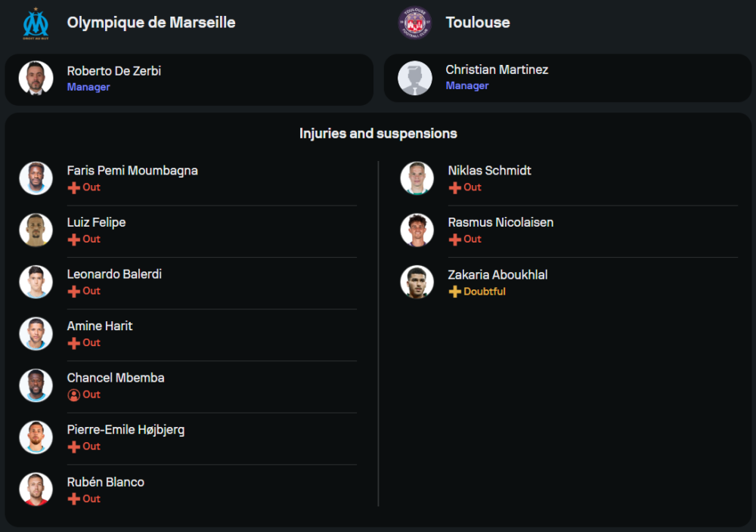The image size is (756, 532).
Task: Click Faris Pemi Moumbagna's player photo
Action: [x=36, y=178]
